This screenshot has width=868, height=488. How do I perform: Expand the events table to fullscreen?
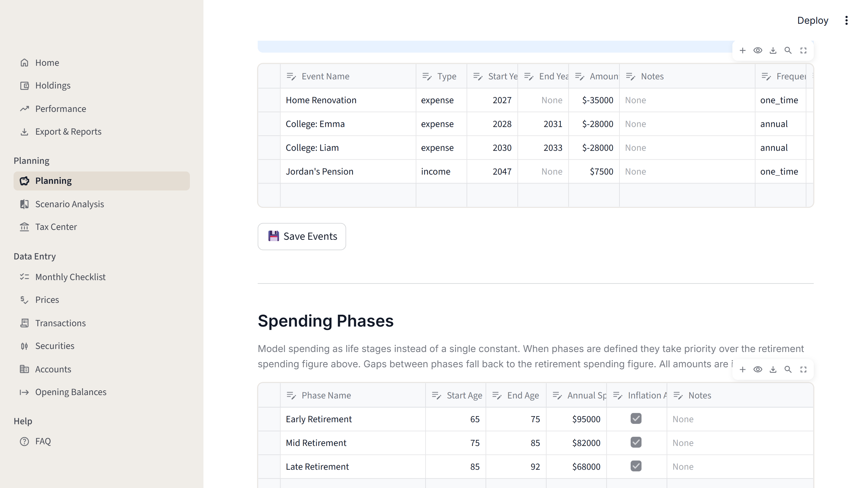tap(803, 50)
